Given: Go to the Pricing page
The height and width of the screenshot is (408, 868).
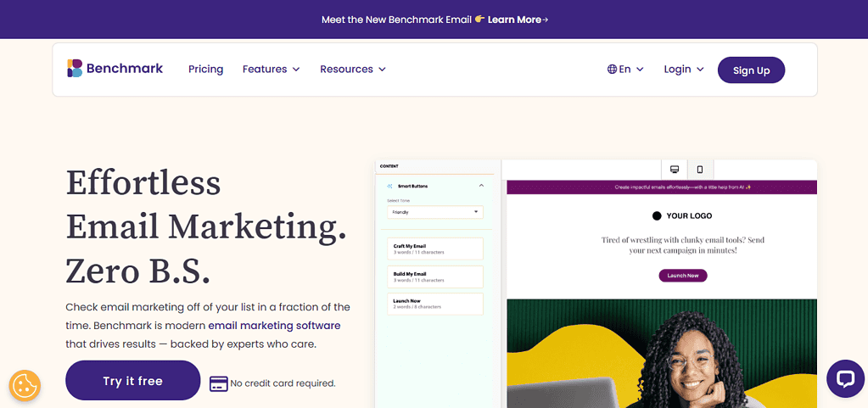Looking at the screenshot, I should pyautogui.click(x=205, y=70).
